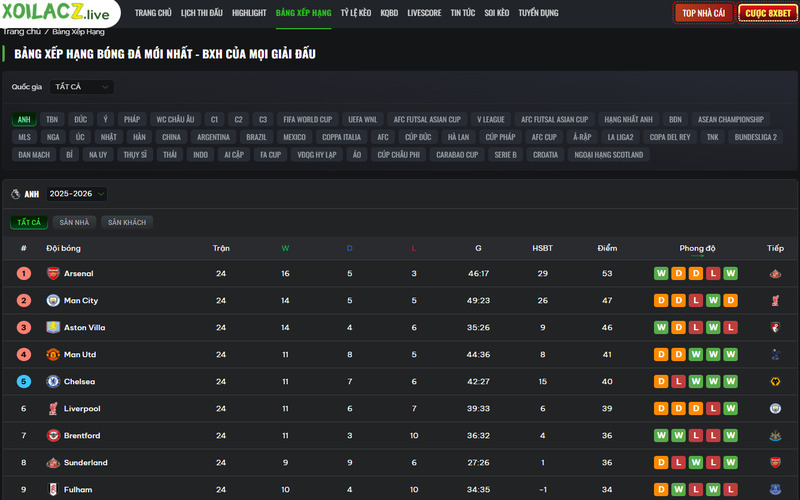Select the Sân Nhà filter
Viewport: 800px width, 500px height.
click(x=74, y=222)
